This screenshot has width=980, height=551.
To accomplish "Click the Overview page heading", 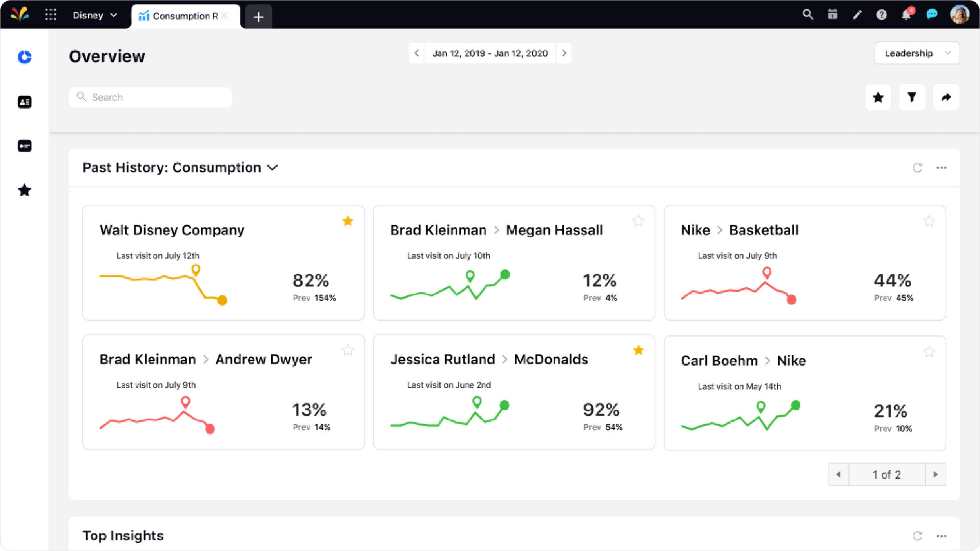I will coord(107,56).
